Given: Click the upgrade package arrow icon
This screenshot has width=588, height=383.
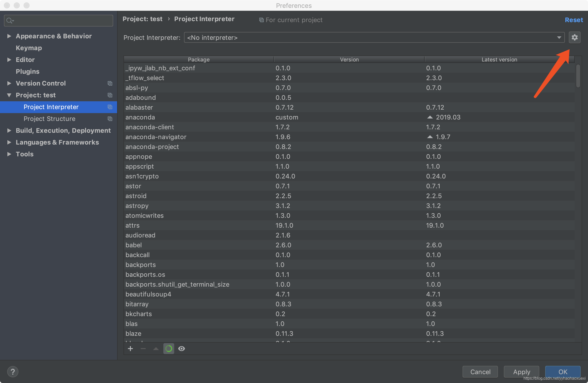Looking at the screenshot, I should (x=156, y=348).
